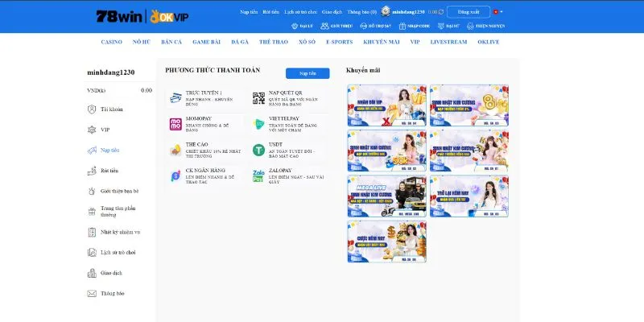Open the Nhân đôi VIP promo banner
The height and width of the screenshot is (322, 644).
click(x=387, y=105)
